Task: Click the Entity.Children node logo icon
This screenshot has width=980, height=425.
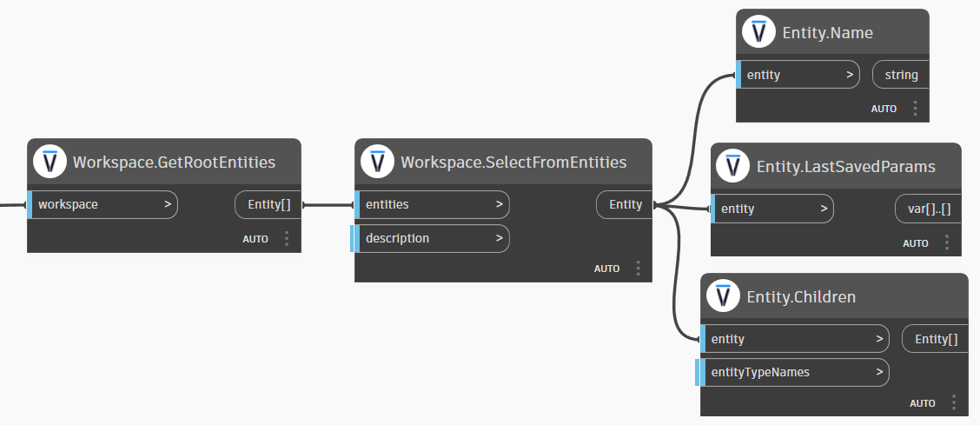Action: pyautogui.click(x=723, y=296)
